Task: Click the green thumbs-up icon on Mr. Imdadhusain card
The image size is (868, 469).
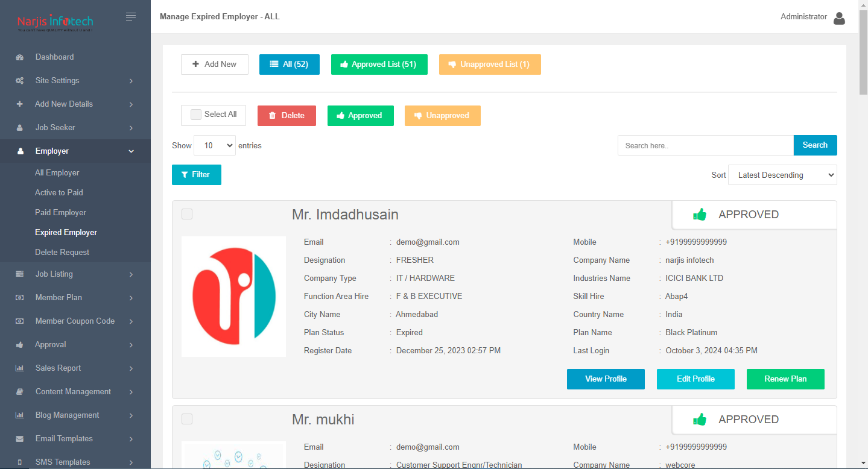Action: [x=700, y=215]
